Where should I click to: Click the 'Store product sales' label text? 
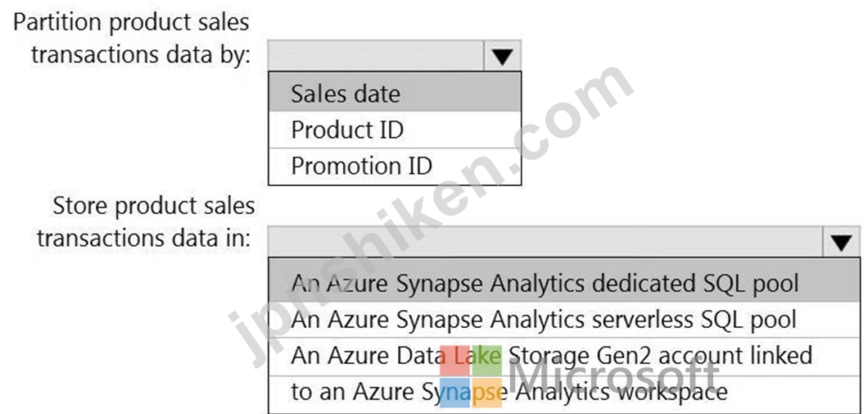tap(154, 207)
